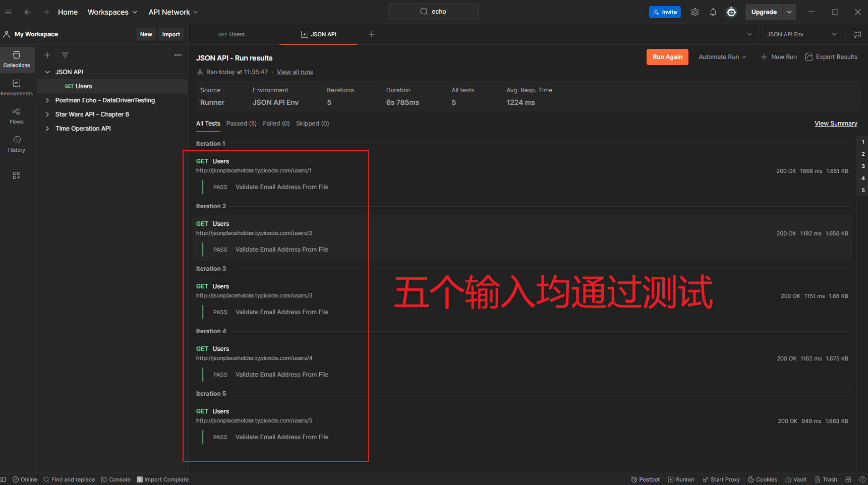Open Trash from the status bar
The image size is (868, 485).
tap(826, 479)
